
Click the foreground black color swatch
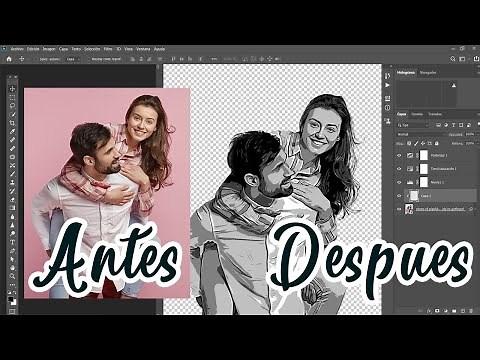click(x=11, y=298)
